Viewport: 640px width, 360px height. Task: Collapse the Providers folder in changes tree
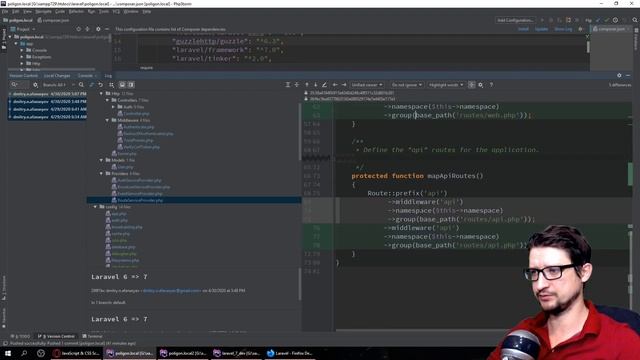[101, 173]
